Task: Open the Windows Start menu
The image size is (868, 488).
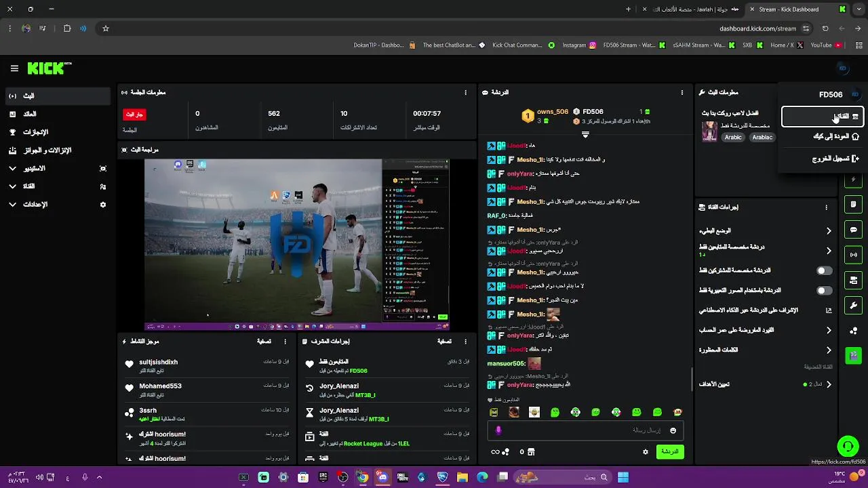Action: coord(623,477)
